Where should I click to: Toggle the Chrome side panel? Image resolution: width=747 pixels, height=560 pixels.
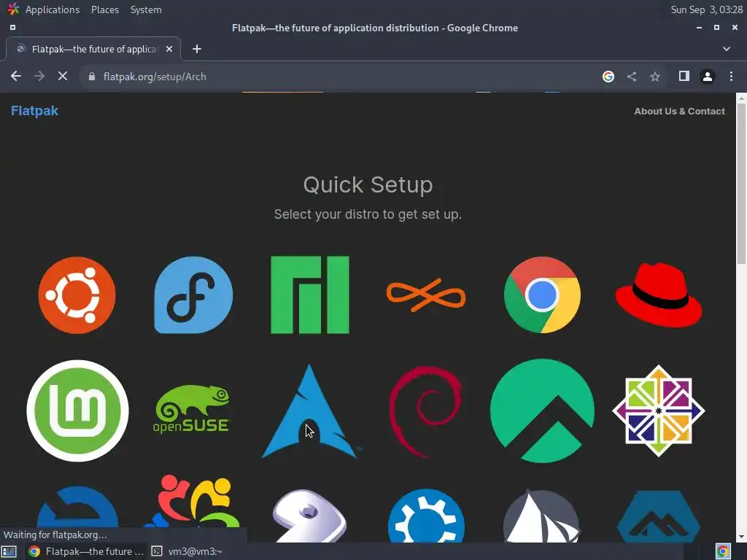(684, 76)
